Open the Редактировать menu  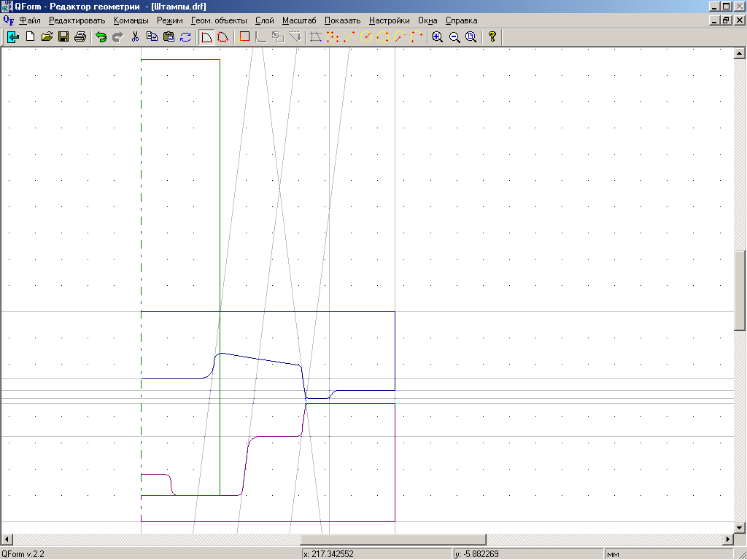click(77, 20)
